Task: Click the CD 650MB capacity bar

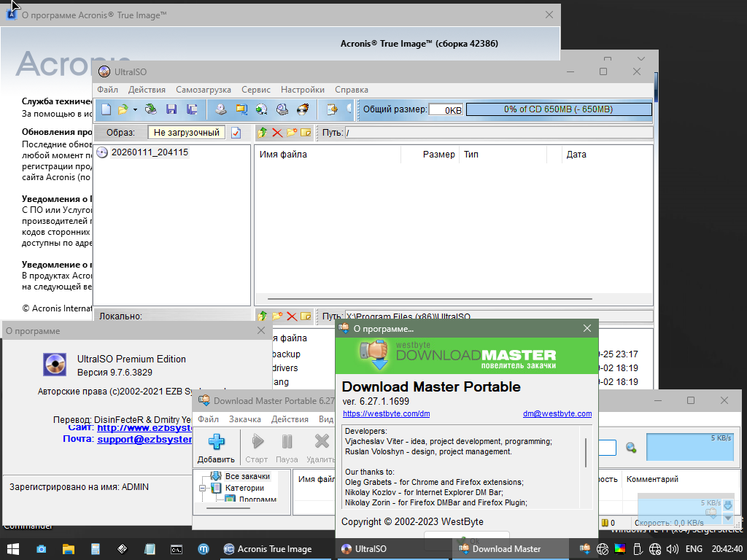Action: click(x=558, y=109)
